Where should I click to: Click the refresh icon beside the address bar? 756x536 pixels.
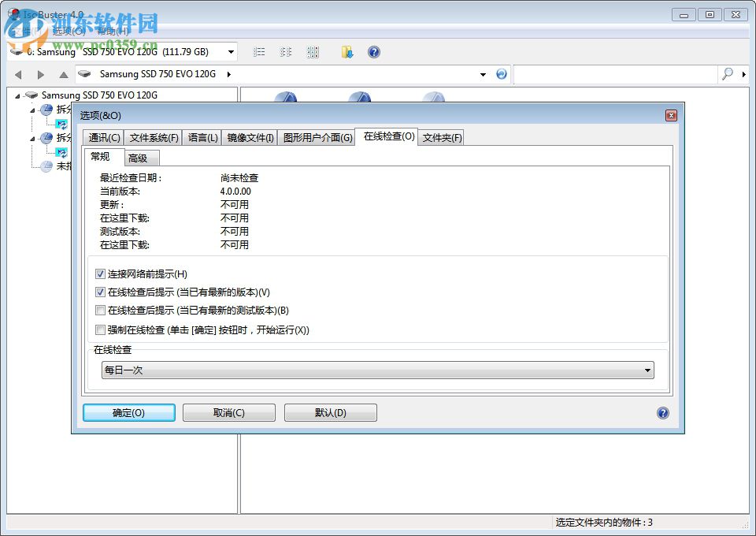[x=502, y=73]
